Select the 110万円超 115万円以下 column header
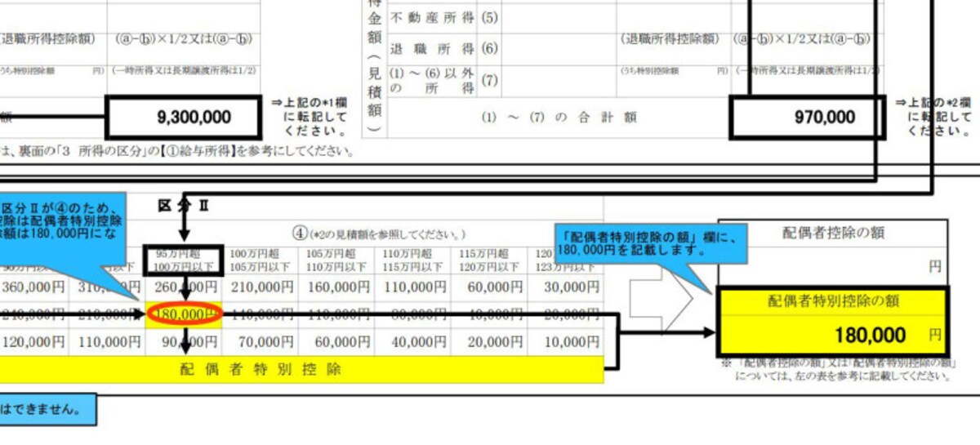Screen dimensions: 980x445 click(412, 260)
